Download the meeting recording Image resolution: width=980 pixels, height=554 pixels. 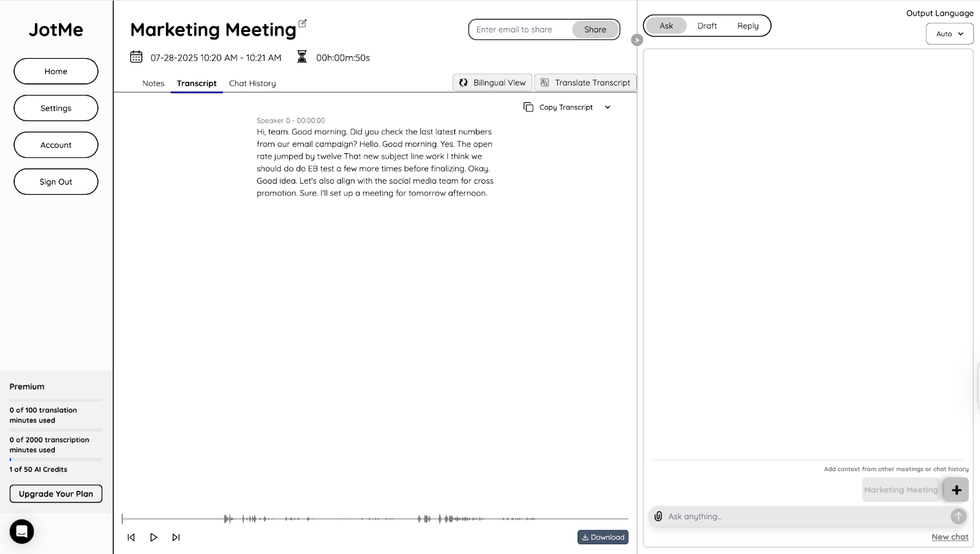tap(603, 537)
